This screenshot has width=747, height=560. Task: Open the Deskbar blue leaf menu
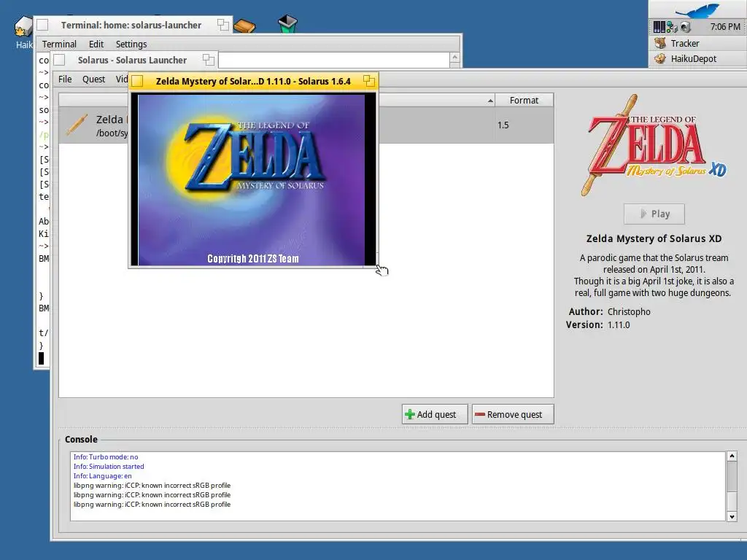[x=697, y=9]
